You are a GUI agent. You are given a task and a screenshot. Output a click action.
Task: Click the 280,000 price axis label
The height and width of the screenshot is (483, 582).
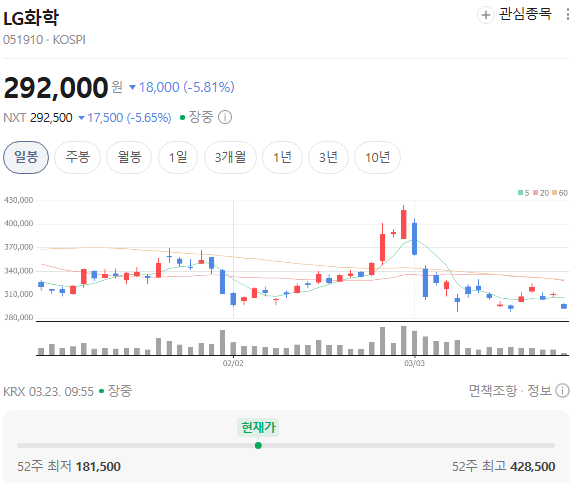19,317
